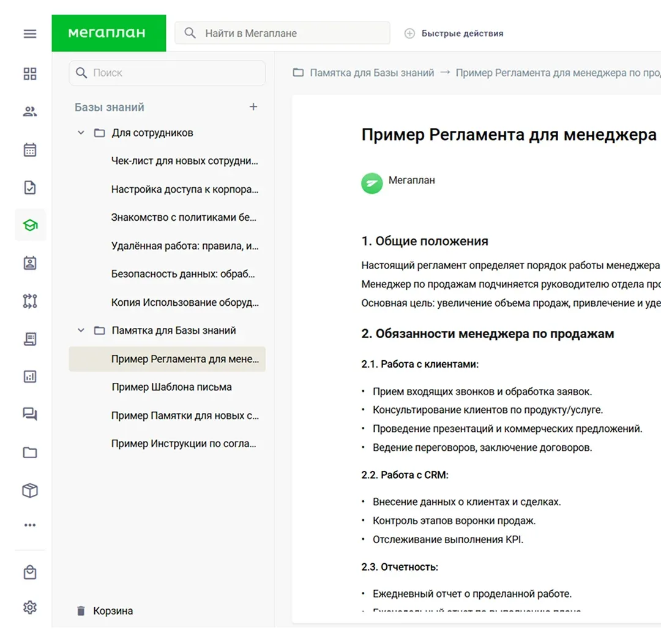Collapse the Для сотрудников folder chevron

click(x=81, y=133)
